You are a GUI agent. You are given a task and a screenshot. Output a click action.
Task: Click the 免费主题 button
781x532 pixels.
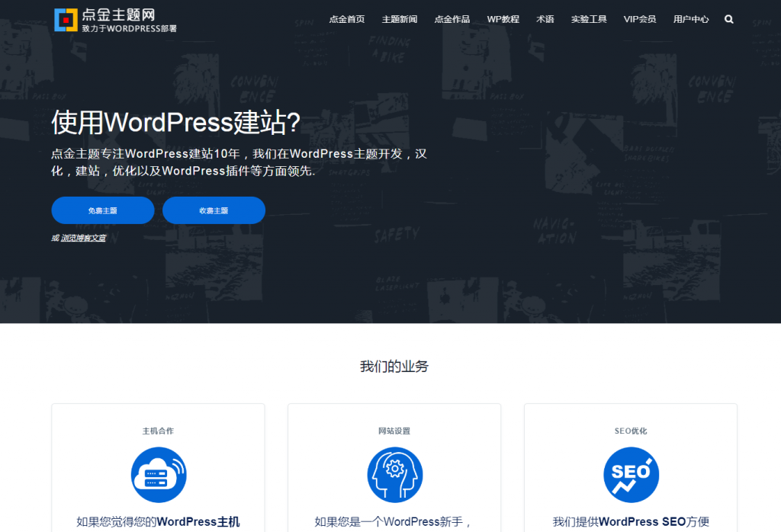pyautogui.click(x=103, y=210)
